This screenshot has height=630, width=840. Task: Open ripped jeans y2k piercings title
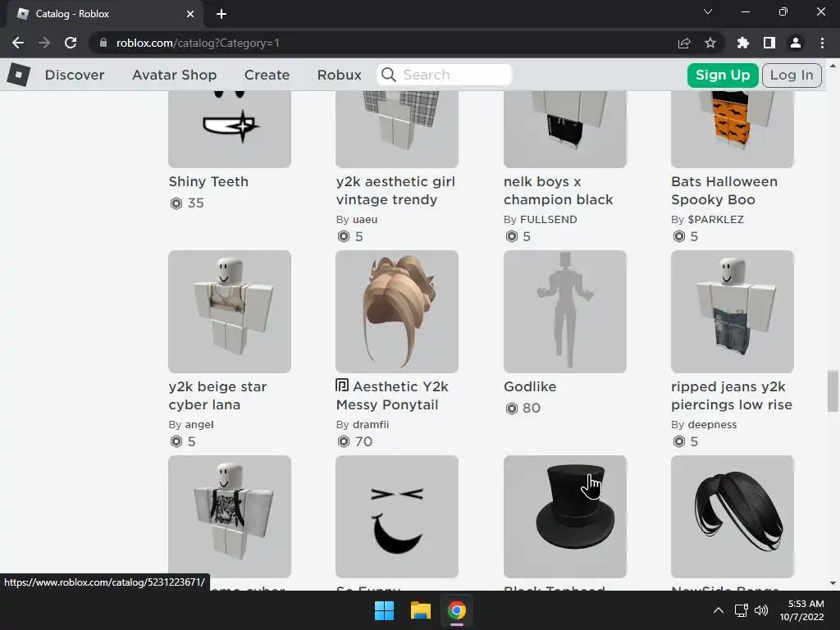(732, 396)
